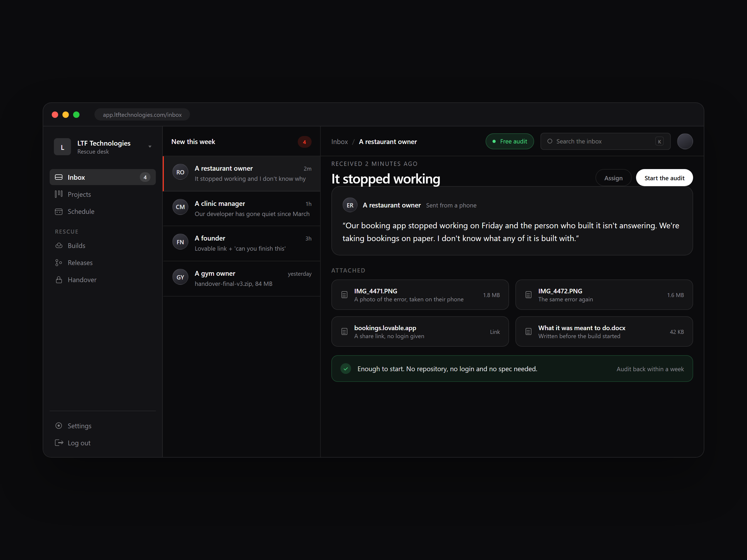Image resolution: width=747 pixels, height=560 pixels.
Task: Click the Schedule calendar icon
Action: [59, 212]
